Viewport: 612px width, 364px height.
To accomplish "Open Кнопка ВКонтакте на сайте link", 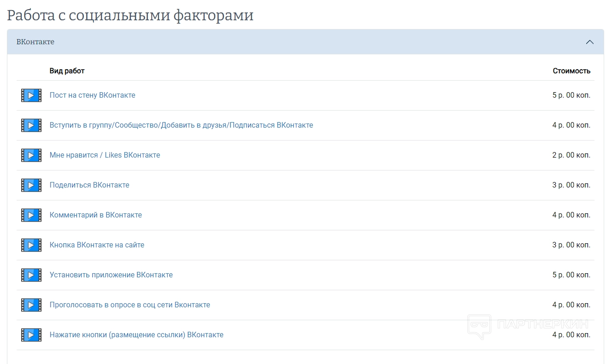I will [x=97, y=245].
